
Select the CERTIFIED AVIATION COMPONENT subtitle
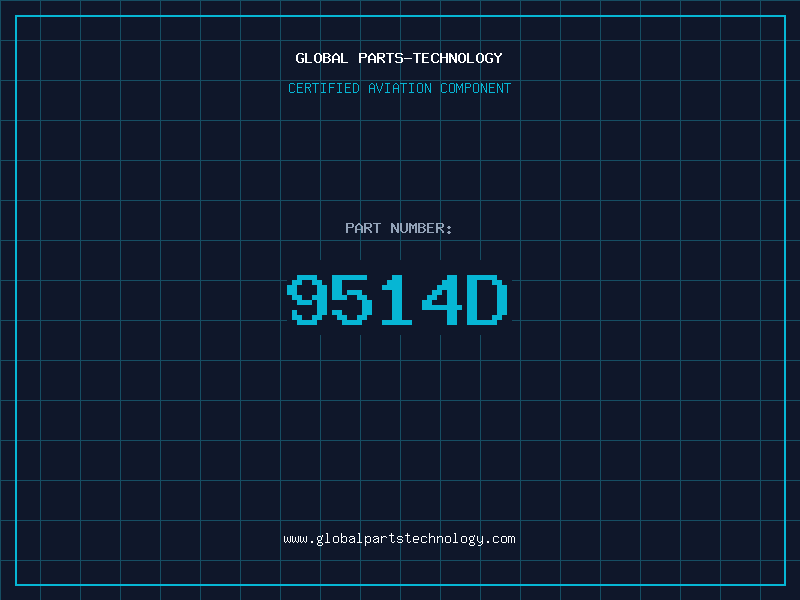399,88
